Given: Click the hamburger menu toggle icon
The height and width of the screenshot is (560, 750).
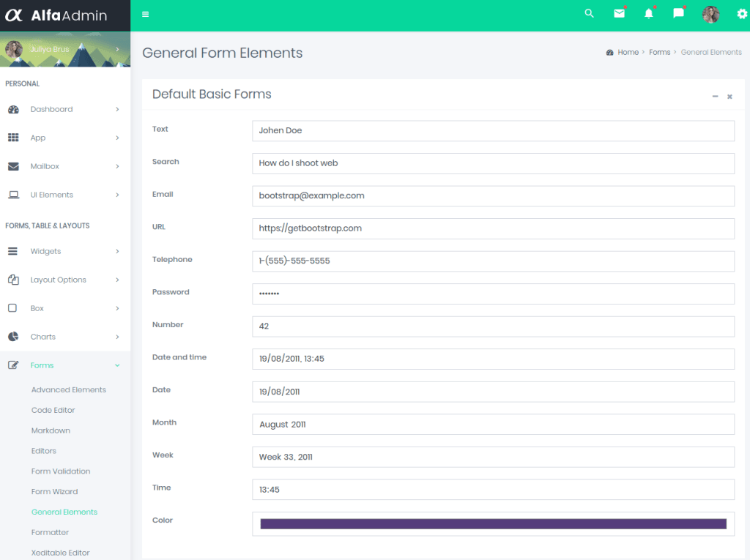Looking at the screenshot, I should [x=146, y=15].
